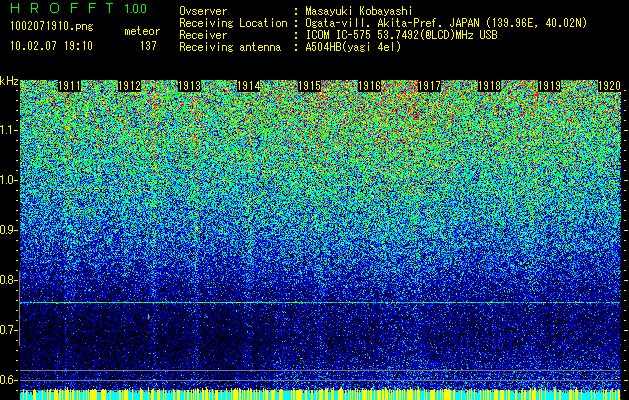Screen dimensions: 629x400
Task: Select the filename 1002071910.png
Action: 52,27
